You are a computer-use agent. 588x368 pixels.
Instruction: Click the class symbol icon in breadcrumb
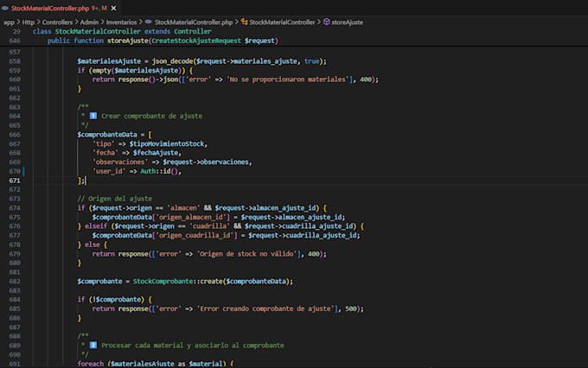pyautogui.click(x=245, y=22)
